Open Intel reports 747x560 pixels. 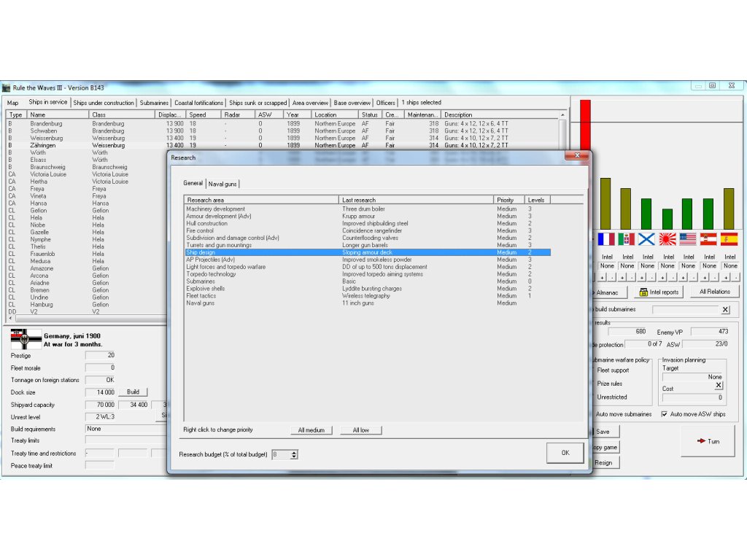tap(657, 292)
